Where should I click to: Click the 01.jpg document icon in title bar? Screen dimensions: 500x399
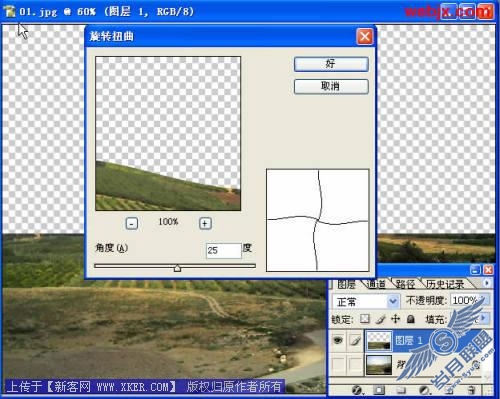(x=10, y=12)
